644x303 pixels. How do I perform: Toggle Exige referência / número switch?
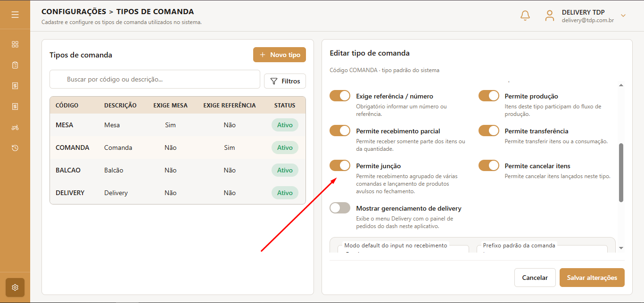(340, 96)
